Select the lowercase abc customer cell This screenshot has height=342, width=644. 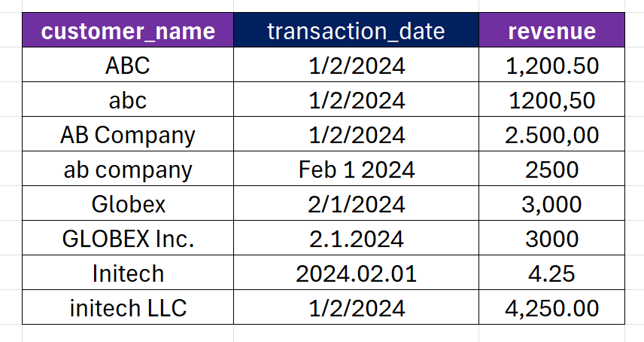point(128,100)
